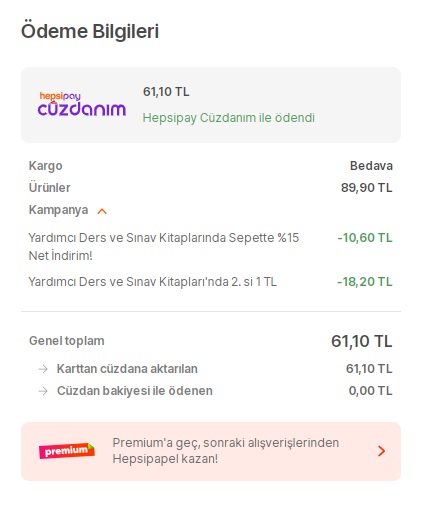Click arrow beside Cüzdan bakiyesi ile ödenen
429x506 pixels.
point(43,391)
